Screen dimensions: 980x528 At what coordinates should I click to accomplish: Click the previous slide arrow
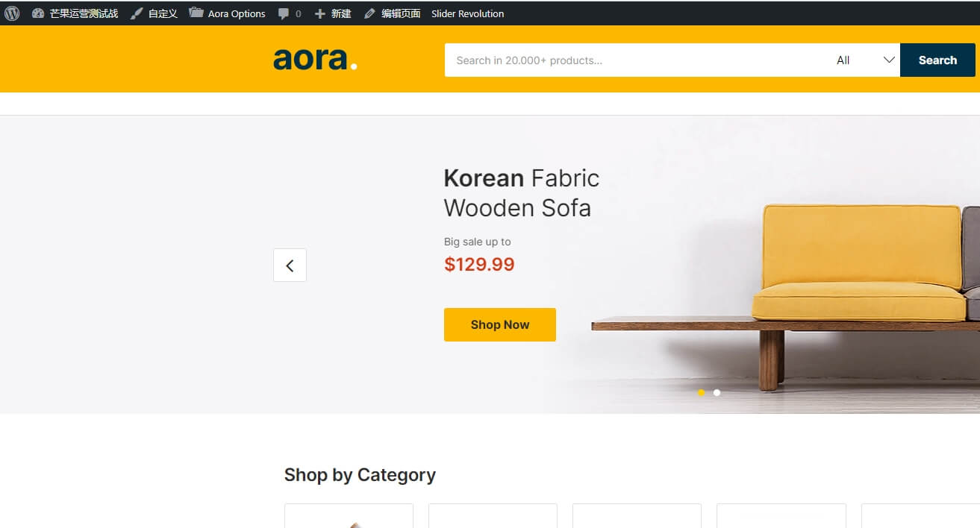[x=290, y=265]
